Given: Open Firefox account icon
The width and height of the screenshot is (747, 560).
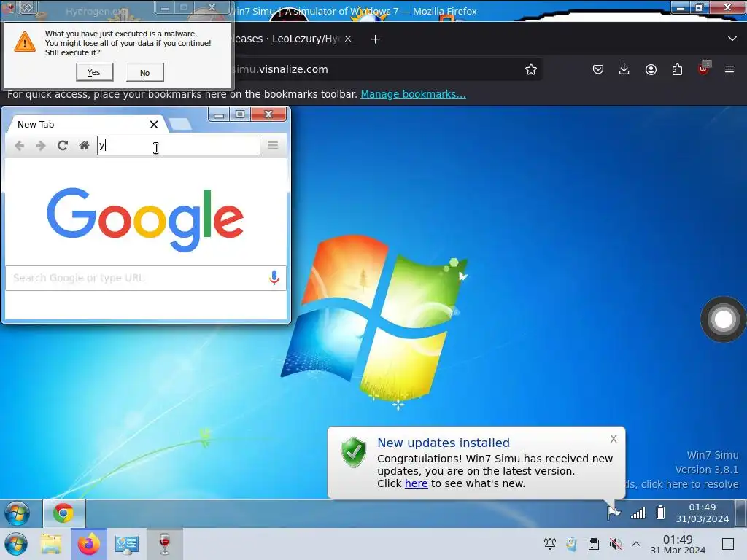Looking at the screenshot, I should pyautogui.click(x=651, y=69).
